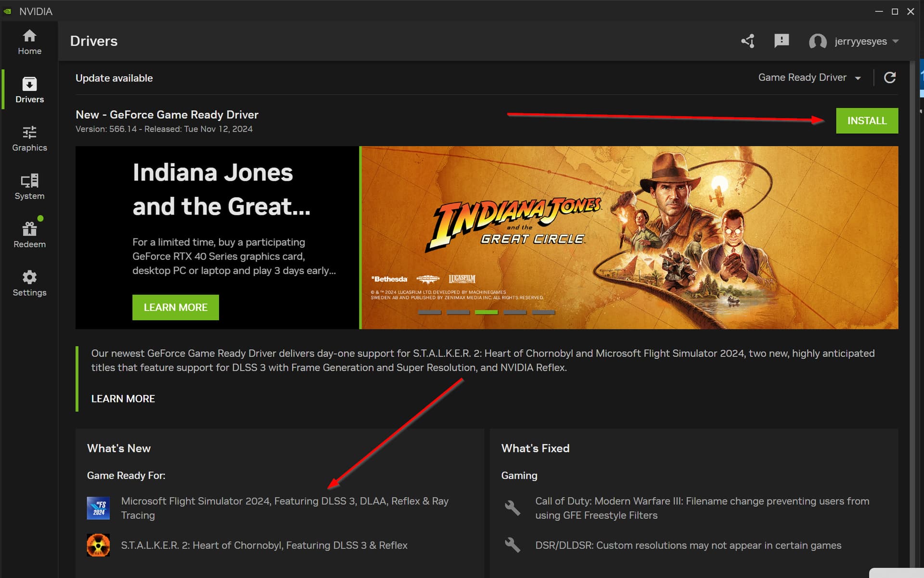Click the jerryyesyes profile avatar
The height and width of the screenshot is (578, 924).
coord(817,41)
